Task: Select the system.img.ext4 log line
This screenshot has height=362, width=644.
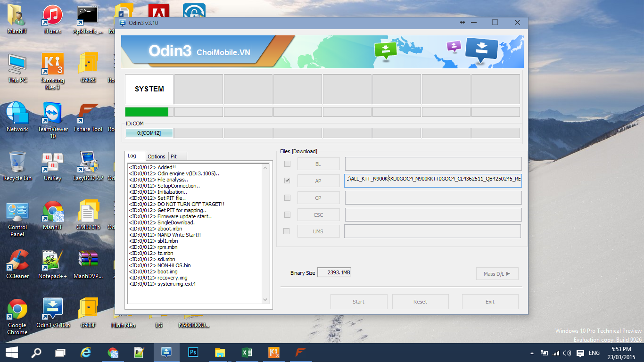Action: click(x=162, y=284)
